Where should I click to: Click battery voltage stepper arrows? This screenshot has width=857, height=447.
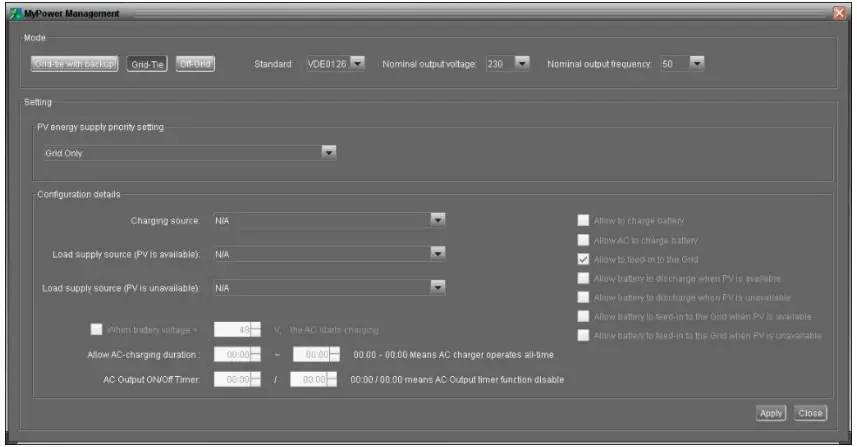255,330
